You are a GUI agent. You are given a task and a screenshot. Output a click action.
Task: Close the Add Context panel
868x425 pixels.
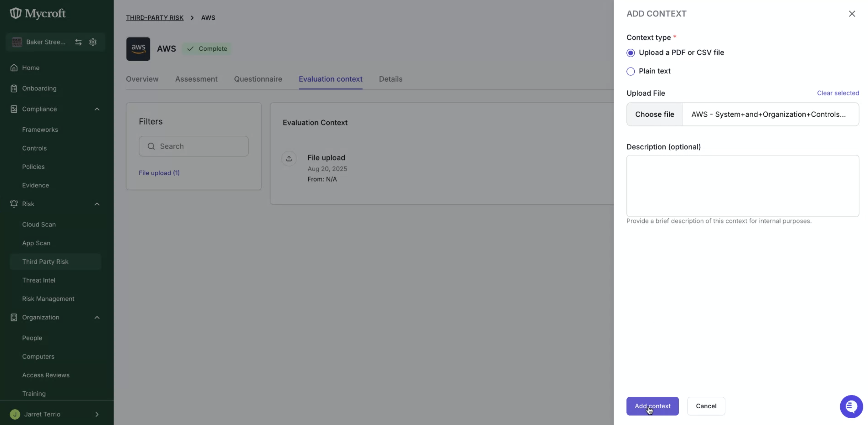[x=852, y=14]
